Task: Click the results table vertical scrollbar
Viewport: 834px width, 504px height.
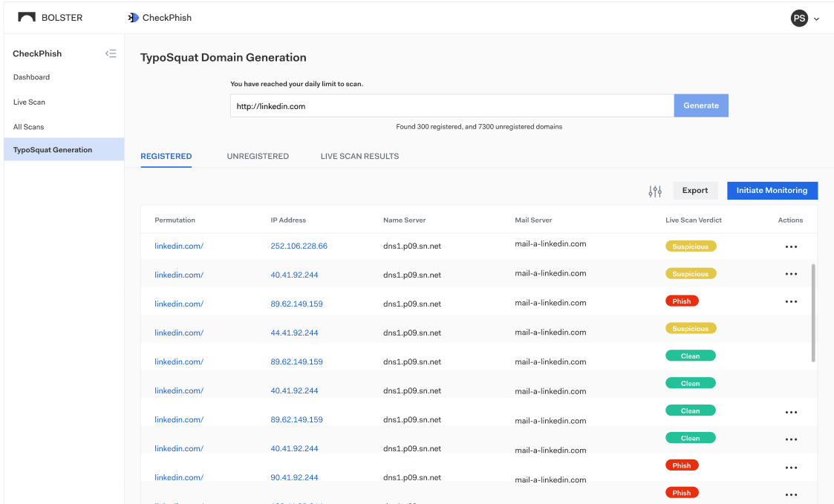Action: [x=814, y=312]
